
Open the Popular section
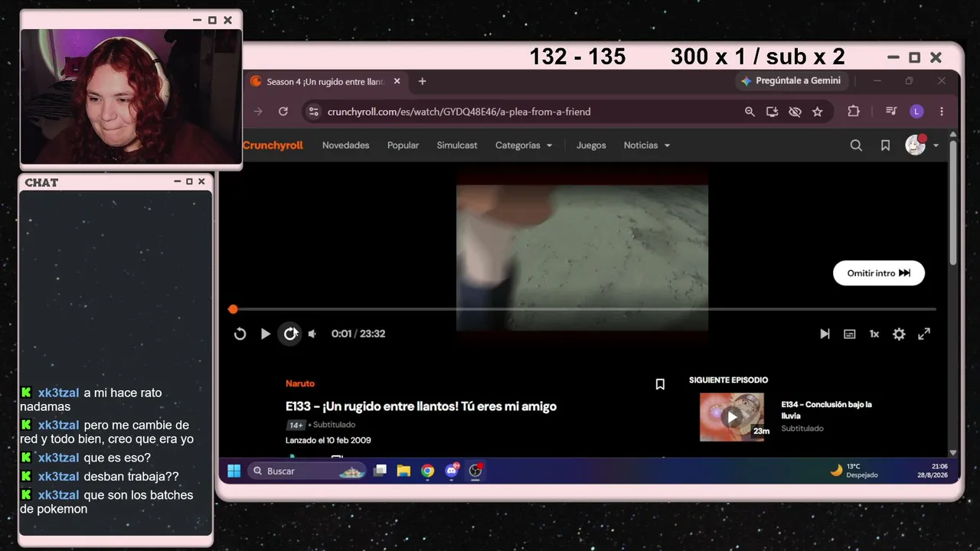(403, 145)
